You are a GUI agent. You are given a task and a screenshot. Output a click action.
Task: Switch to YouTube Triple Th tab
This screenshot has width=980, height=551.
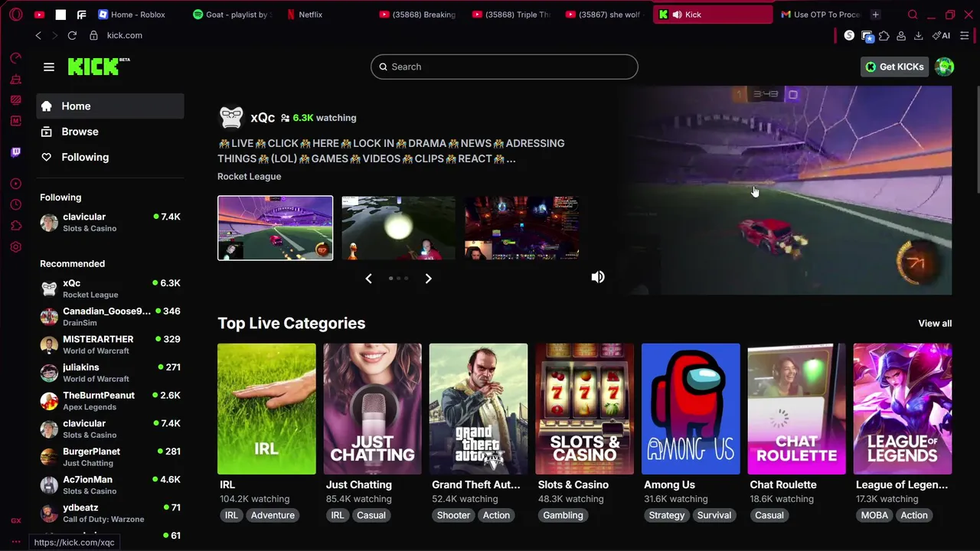[512, 15]
